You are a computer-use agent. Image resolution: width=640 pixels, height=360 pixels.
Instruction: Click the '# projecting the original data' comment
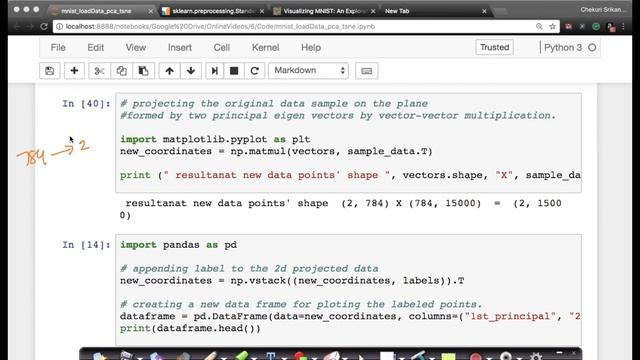click(x=274, y=104)
